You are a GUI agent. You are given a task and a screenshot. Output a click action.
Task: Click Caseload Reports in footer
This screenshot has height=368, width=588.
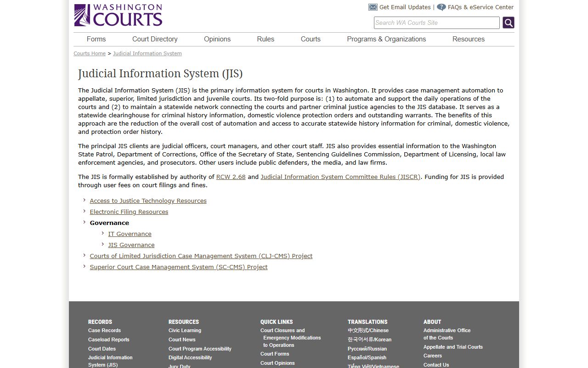pos(109,339)
